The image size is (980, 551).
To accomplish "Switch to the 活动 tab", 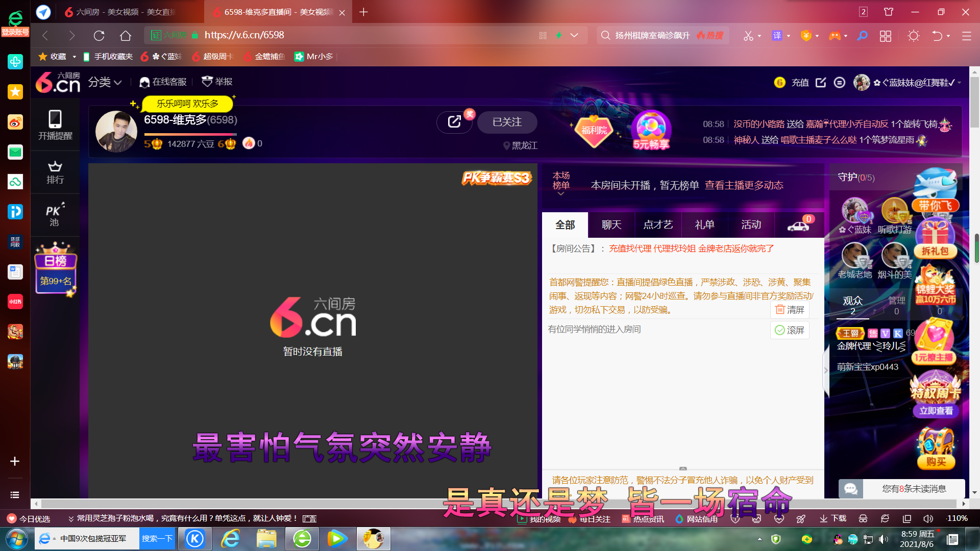I will point(751,225).
